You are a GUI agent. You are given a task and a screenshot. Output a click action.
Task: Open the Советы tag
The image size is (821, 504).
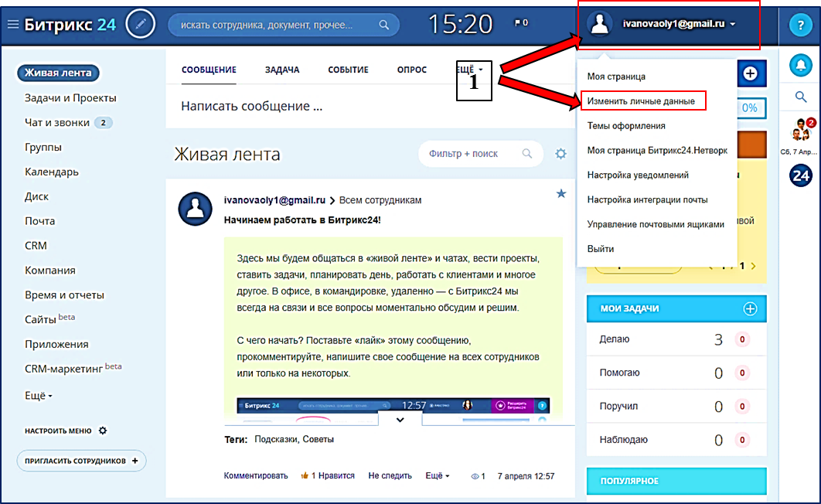point(318,439)
